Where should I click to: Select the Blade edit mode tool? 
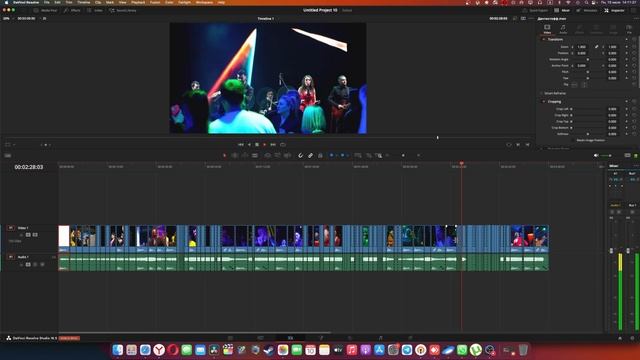coord(255,156)
